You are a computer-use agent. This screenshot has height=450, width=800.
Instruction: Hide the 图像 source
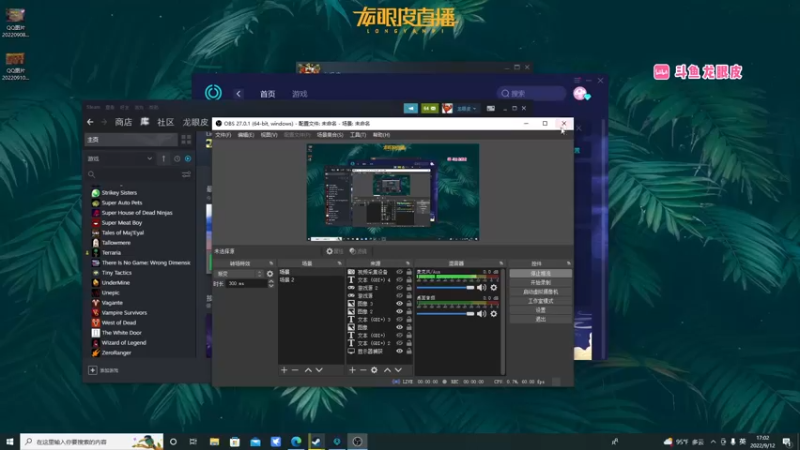click(x=399, y=327)
